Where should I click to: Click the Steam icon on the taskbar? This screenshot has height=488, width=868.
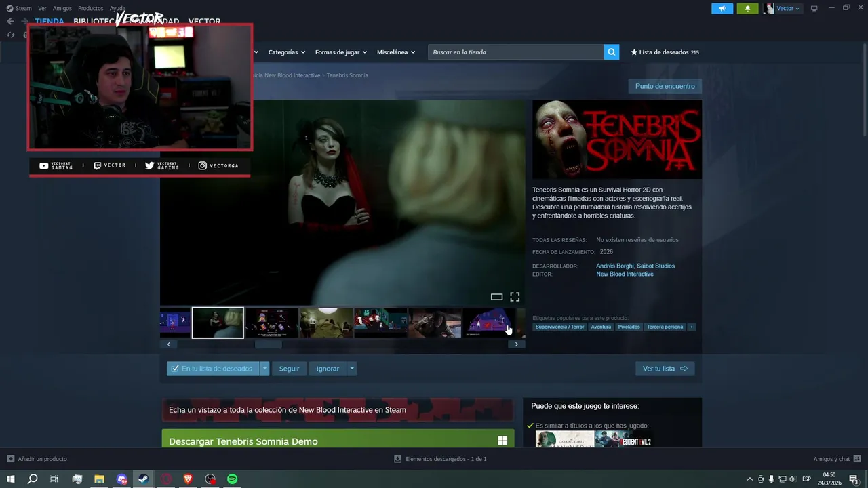pyautogui.click(x=143, y=479)
